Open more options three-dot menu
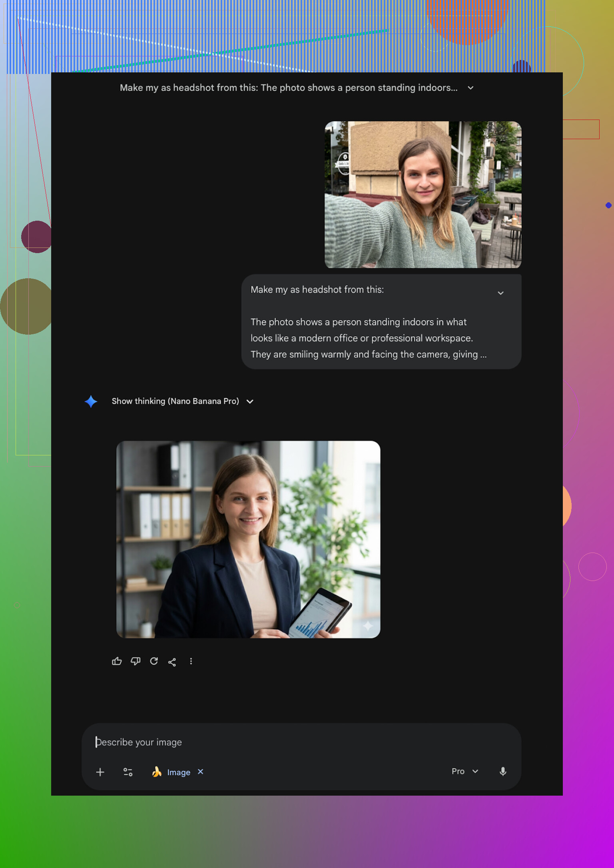 (x=191, y=661)
